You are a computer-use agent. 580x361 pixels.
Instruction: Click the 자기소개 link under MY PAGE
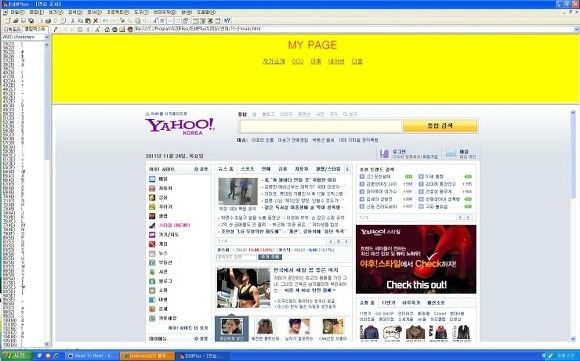pos(274,61)
